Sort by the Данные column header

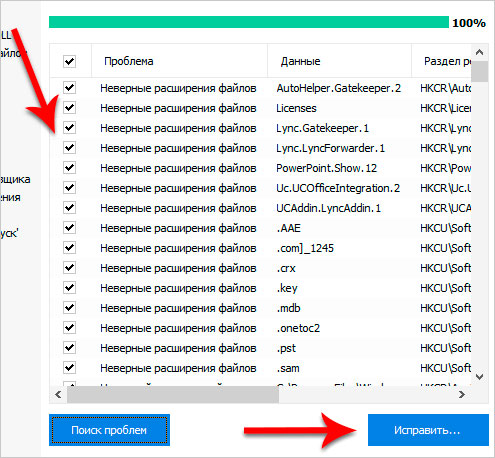point(339,61)
